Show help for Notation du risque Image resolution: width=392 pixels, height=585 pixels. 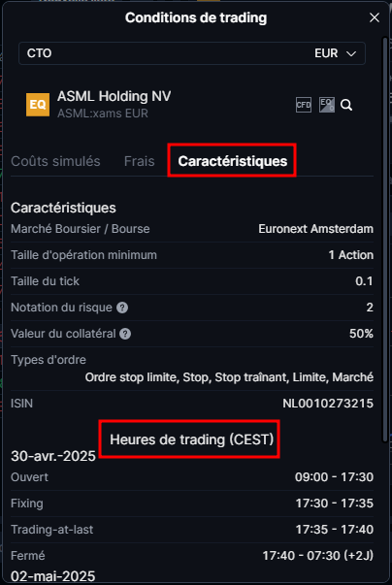point(122,308)
